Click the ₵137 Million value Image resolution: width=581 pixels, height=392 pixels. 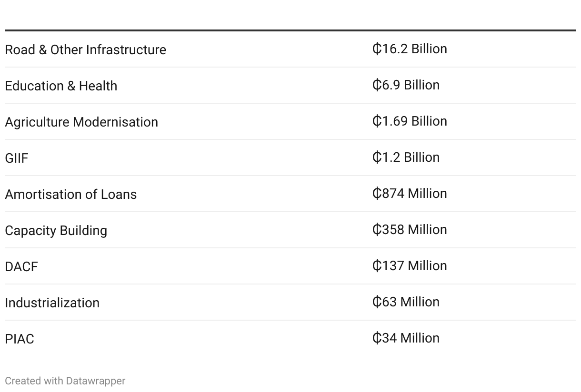coord(410,266)
